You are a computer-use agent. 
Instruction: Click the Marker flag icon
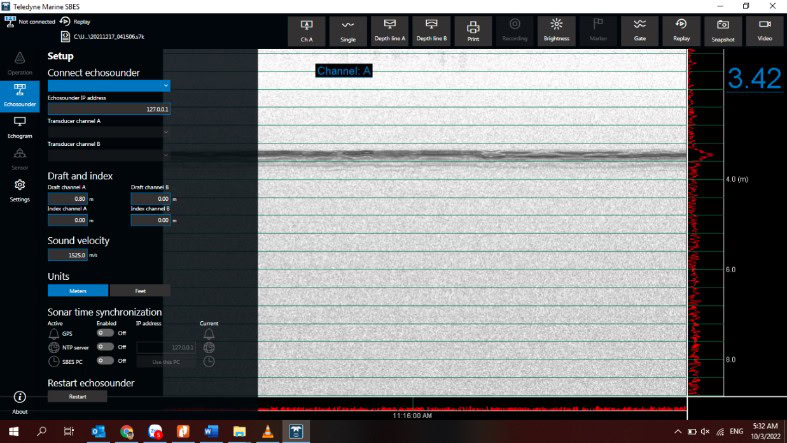pyautogui.click(x=598, y=31)
